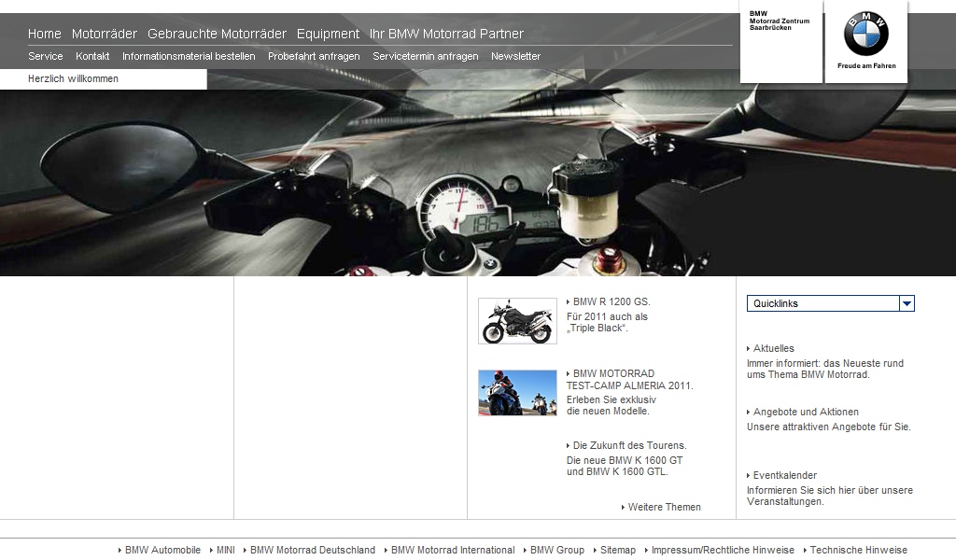Open the Newsletter link
Image resolution: width=956 pixels, height=560 pixels.
click(515, 56)
